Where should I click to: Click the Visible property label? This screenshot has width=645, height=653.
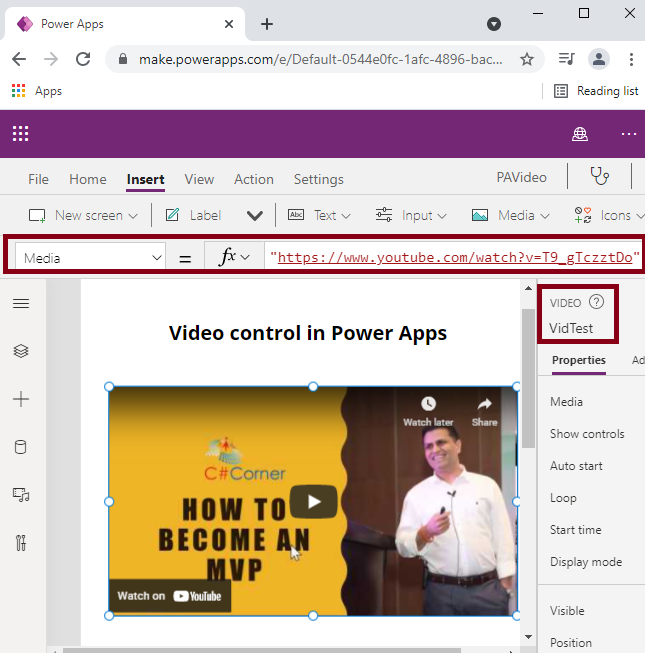pos(567,611)
